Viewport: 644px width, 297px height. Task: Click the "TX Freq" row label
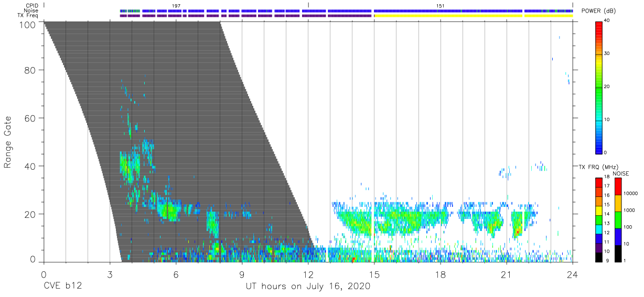pyautogui.click(x=28, y=16)
